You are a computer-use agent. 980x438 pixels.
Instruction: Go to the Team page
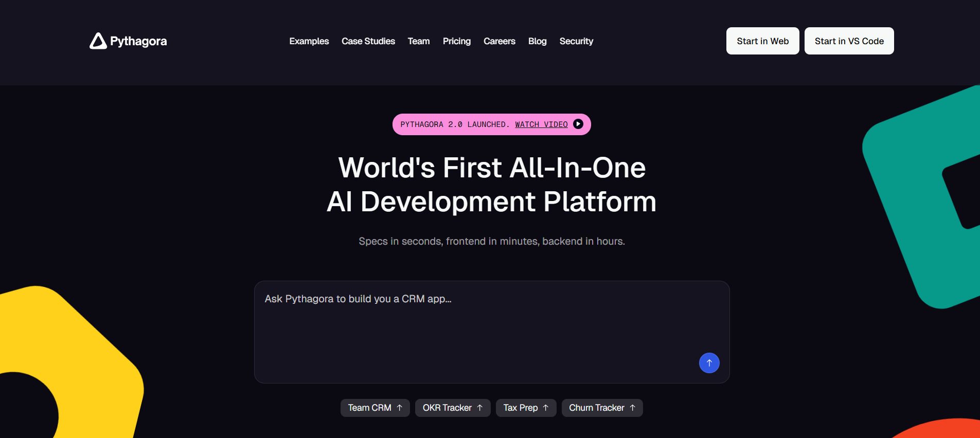[419, 41]
